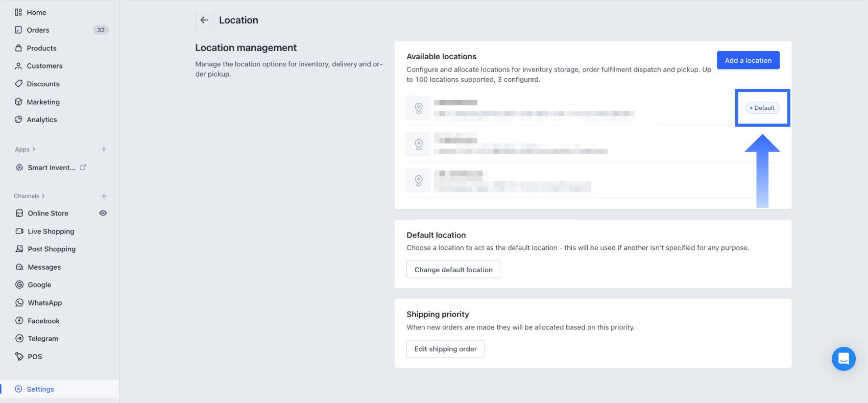Open Smart Inventory external link icon

pyautogui.click(x=83, y=168)
